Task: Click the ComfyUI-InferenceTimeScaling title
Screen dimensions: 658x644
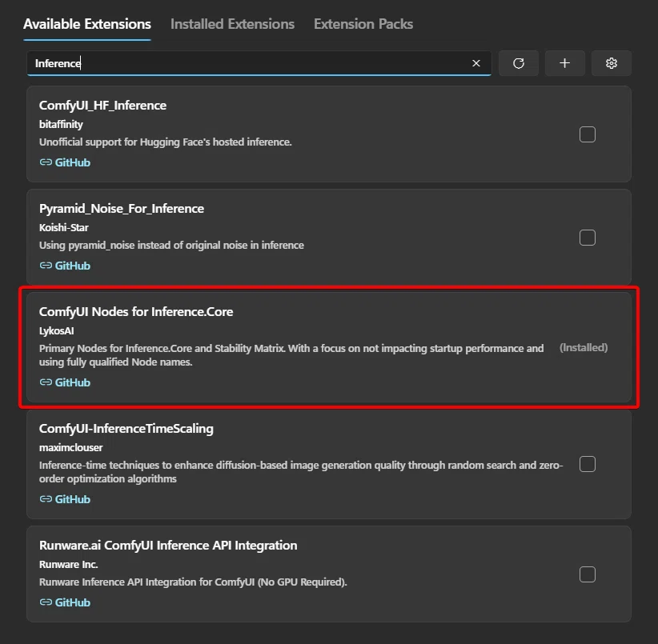Action: (126, 429)
